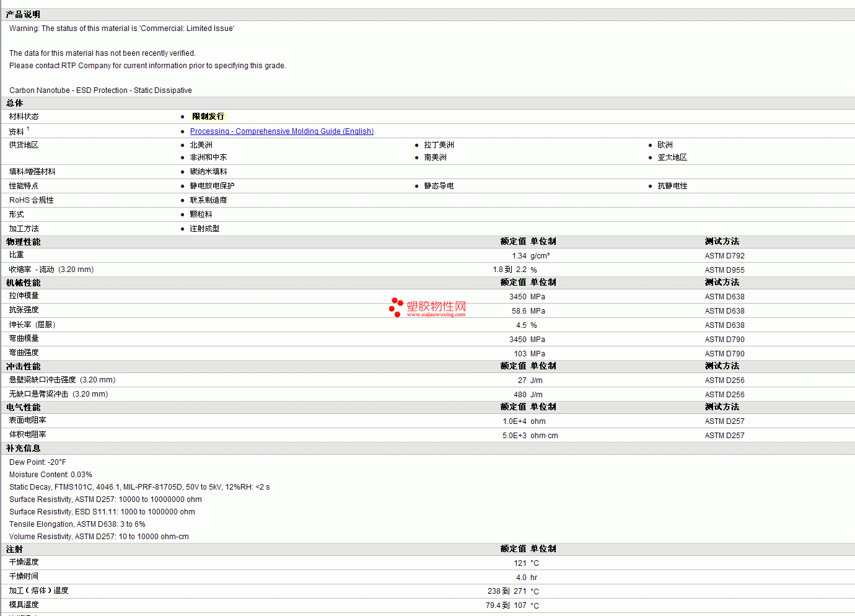Click the 碳纳米填料 filler entry

pos(208,172)
